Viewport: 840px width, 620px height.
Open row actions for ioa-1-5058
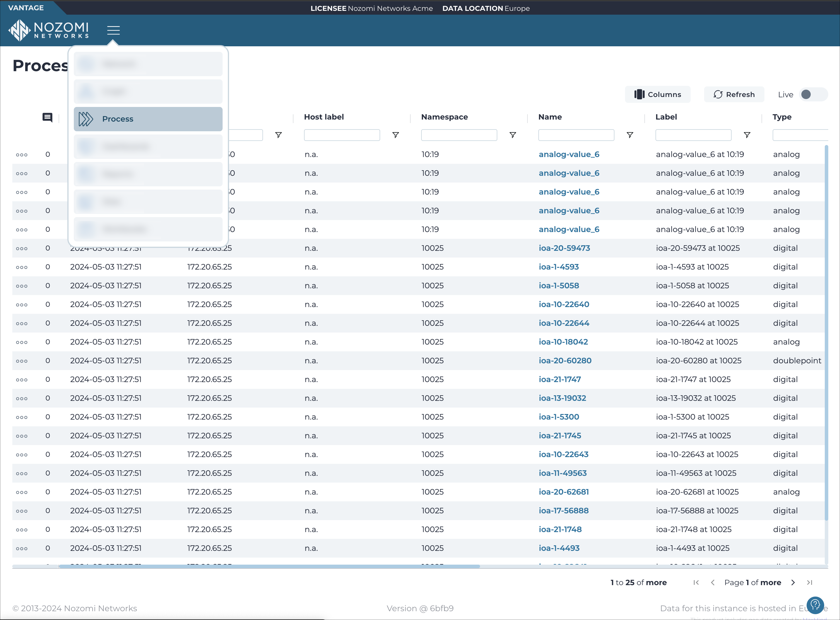coord(22,286)
